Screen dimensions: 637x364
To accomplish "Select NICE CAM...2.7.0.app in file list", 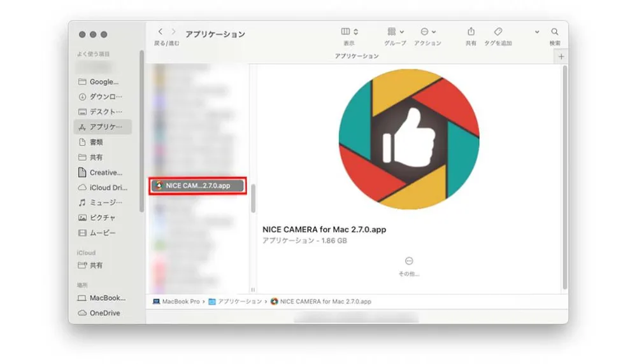I will coord(197,185).
